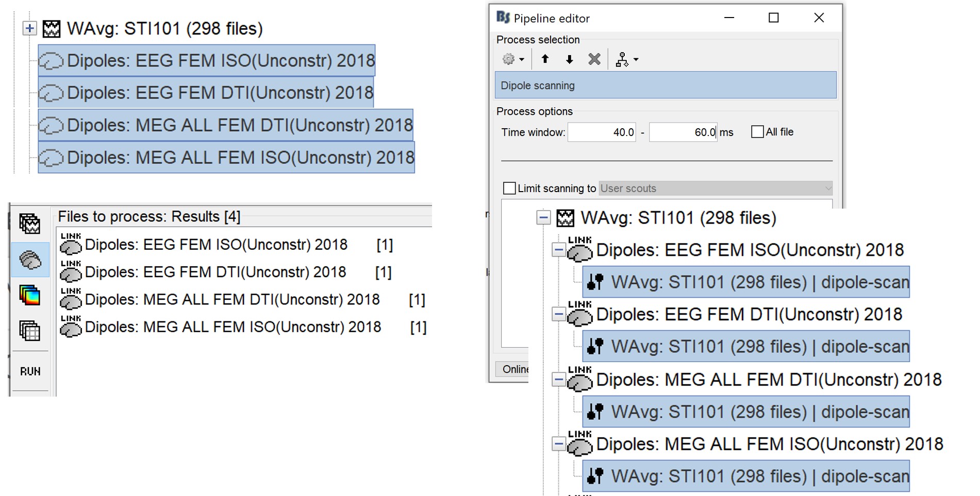Expand WAvg: STI101 node in top-left tree
Image resolution: width=980 pixels, height=496 pixels.
point(30,28)
